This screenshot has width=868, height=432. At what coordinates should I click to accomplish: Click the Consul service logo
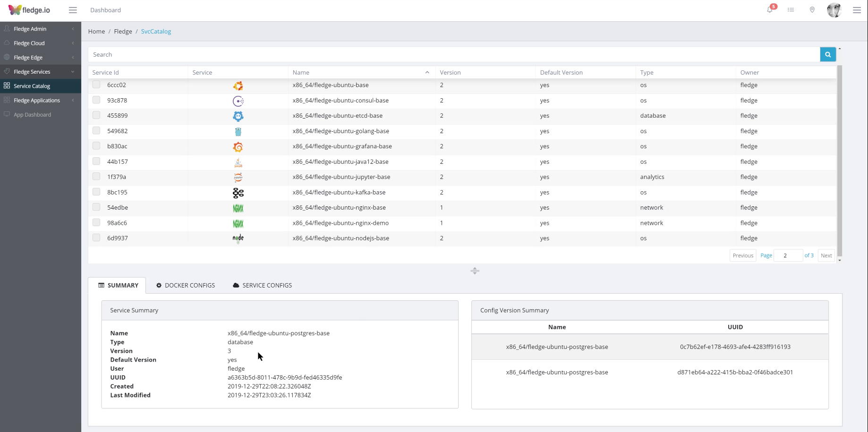pos(238,101)
